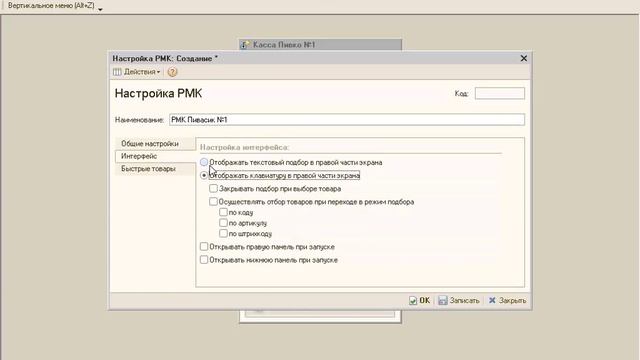Image resolution: width=640 pixels, height=360 pixels.
Task: Click the OK button
Action: [x=420, y=300]
